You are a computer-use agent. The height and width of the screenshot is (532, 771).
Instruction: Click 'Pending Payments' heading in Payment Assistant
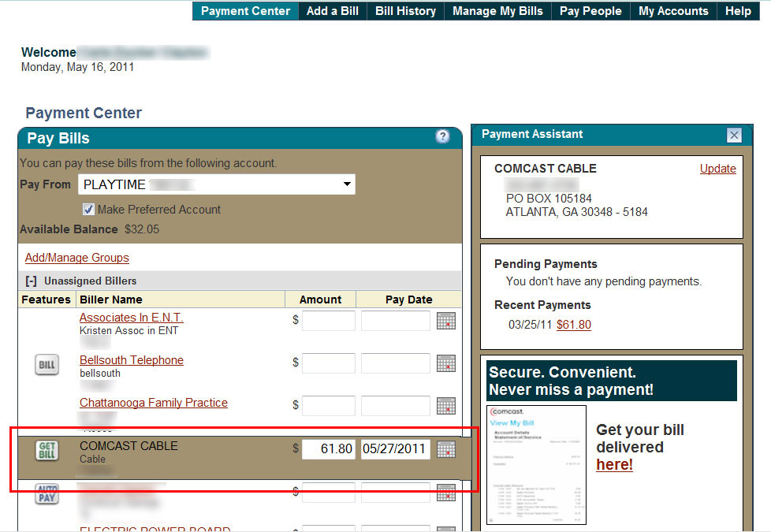546,264
